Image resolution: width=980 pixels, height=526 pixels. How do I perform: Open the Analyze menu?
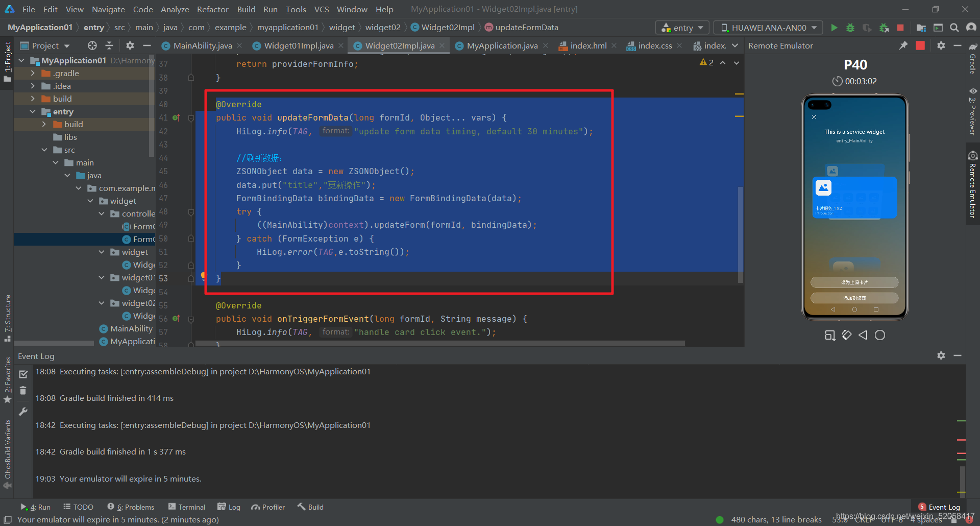click(x=175, y=9)
